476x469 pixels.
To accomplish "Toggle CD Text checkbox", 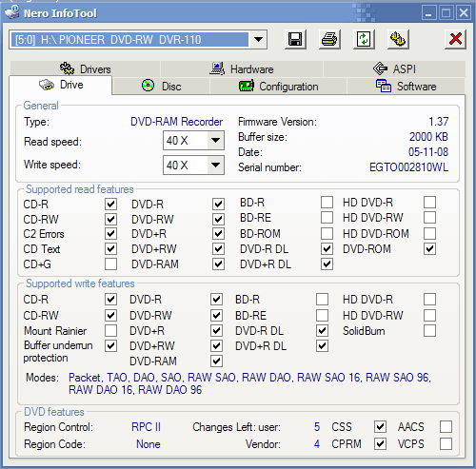I will click(110, 249).
